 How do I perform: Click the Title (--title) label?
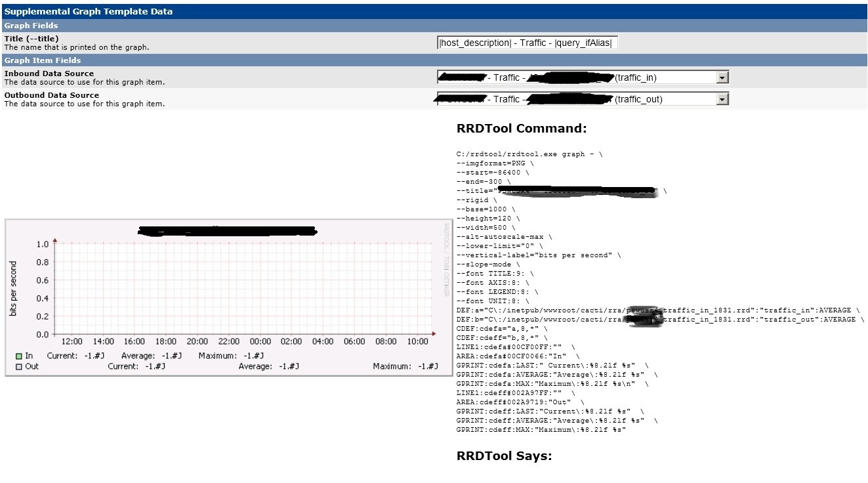(x=31, y=39)
